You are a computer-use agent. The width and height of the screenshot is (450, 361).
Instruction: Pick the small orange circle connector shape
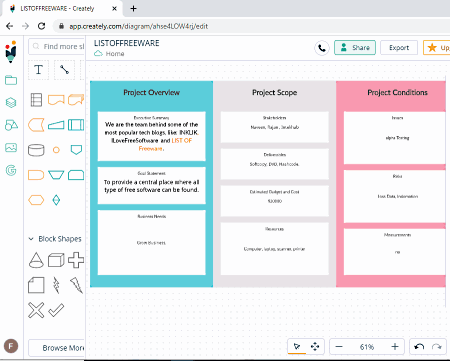tap(56, 150)
